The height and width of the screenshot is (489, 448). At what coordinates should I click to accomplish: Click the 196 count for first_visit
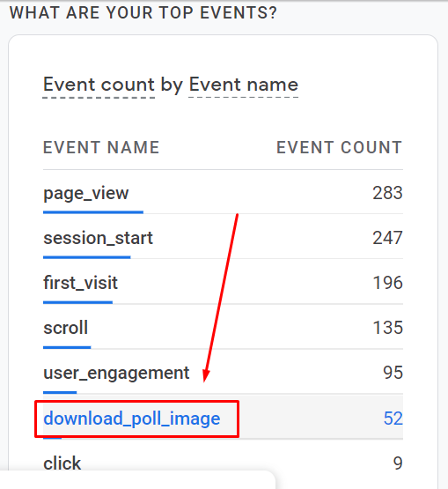(x=387, y=283)
